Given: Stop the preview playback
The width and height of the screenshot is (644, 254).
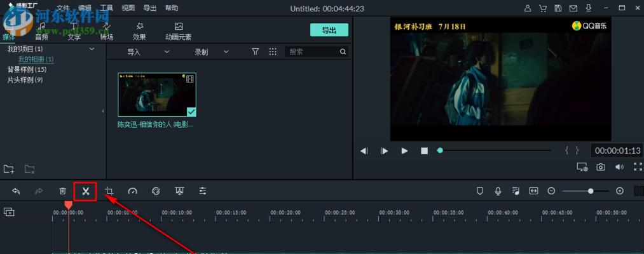Looking at the screenshot, I should [424, 151].
